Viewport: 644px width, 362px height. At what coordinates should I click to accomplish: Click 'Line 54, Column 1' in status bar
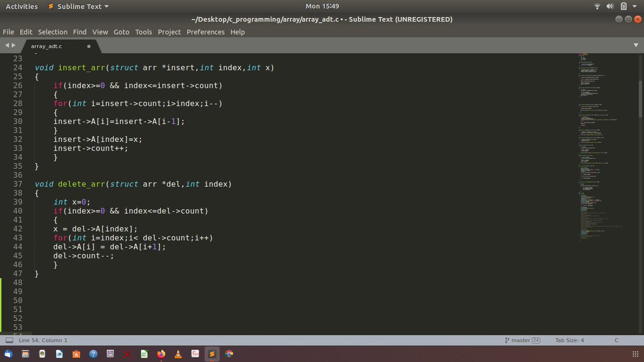43,340
